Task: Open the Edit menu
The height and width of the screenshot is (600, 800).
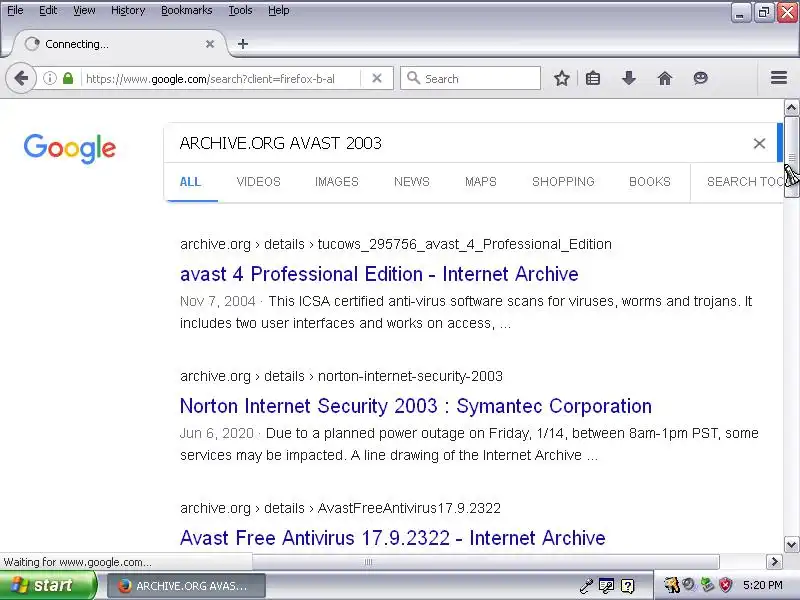Action: 48,10
